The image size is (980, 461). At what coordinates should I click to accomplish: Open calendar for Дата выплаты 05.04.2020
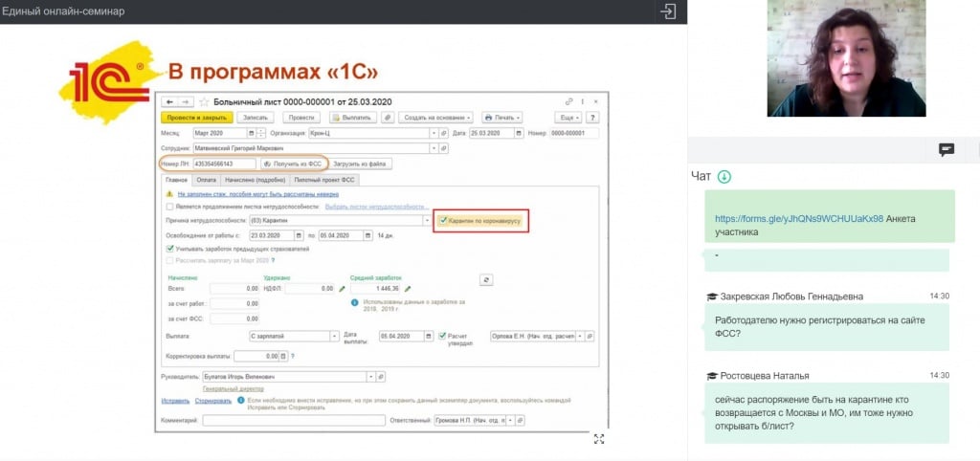click(x=429, y=336)
